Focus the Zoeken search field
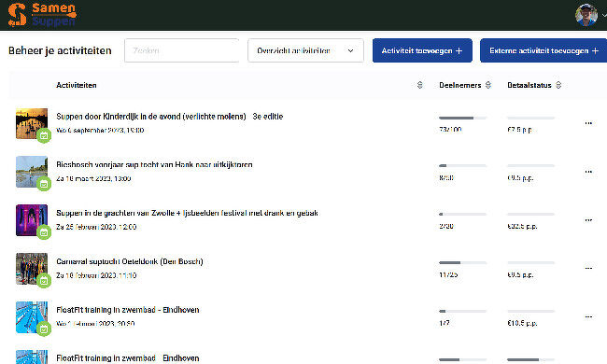This screenshot has height=364, width=607. click(181, 50)
